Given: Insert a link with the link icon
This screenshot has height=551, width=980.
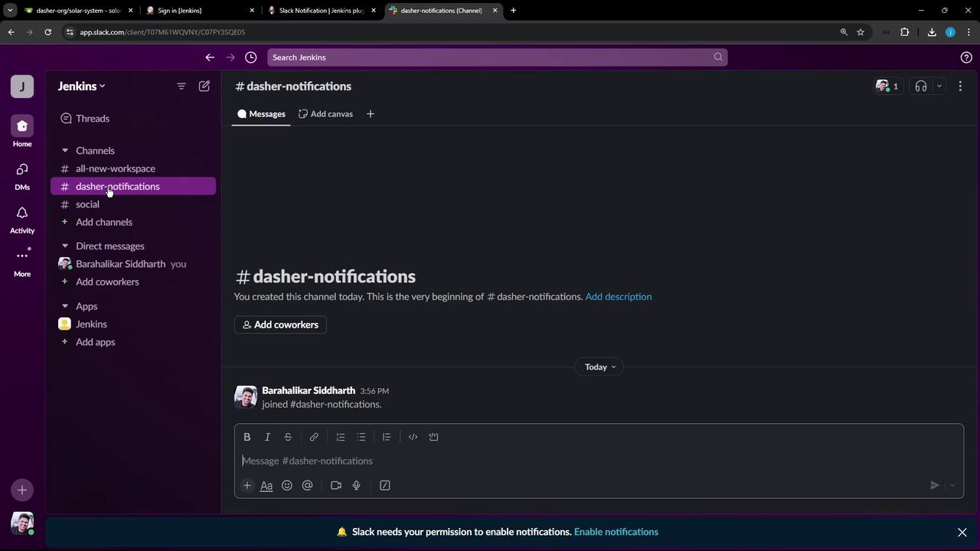Looking at the screenshot, I should [314, 437].
